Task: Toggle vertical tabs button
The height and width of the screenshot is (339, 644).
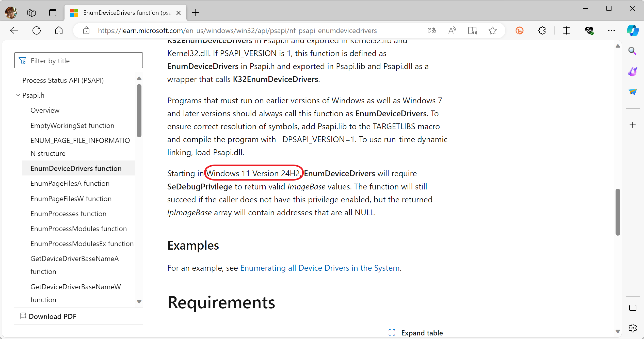Action: click(53, 12)
